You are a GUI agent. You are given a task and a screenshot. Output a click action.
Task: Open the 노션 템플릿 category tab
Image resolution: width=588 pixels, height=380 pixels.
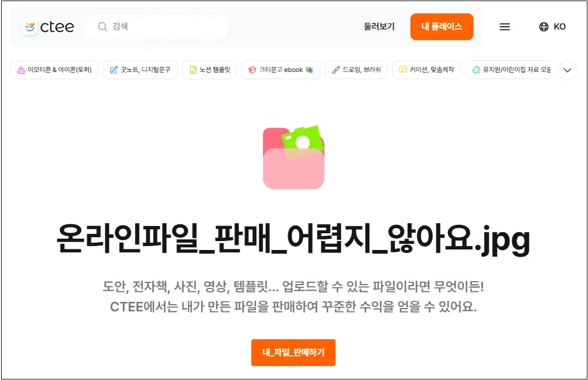[x=209, y=70]
